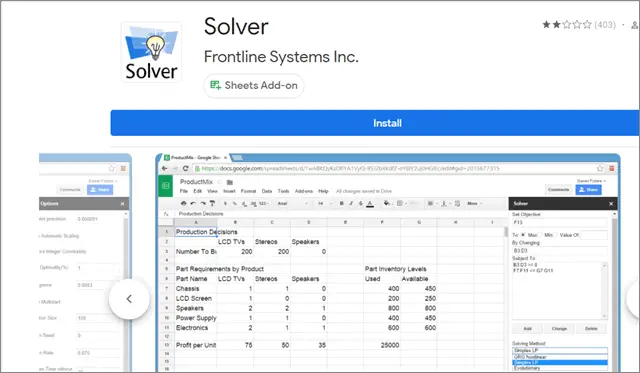Viewport: 640px width, 373px height.
Task: Click the browser reload icon
Action: (186, 168)
